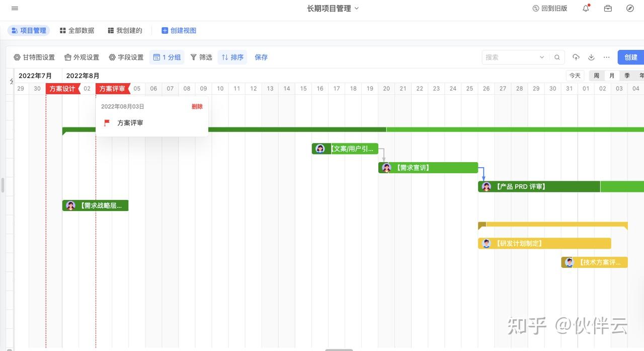Viewport: 644px width, 351px height.
Task: Open 外观设置 appearance options
Action: [x=82, y=57]
